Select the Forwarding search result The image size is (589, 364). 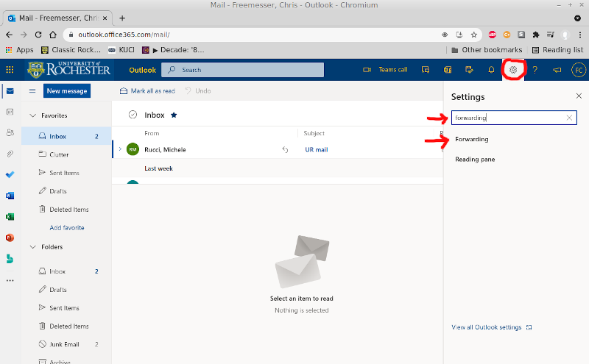tap(471, 139)
